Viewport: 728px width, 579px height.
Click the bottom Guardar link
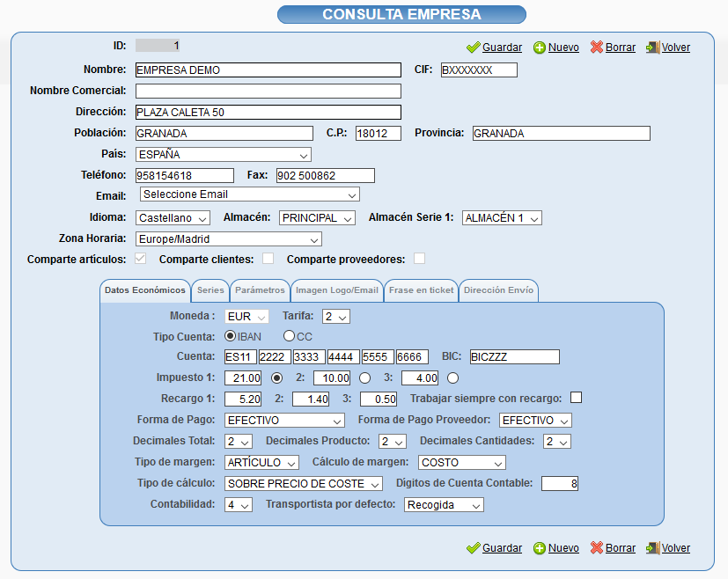[x=502, y=548]
